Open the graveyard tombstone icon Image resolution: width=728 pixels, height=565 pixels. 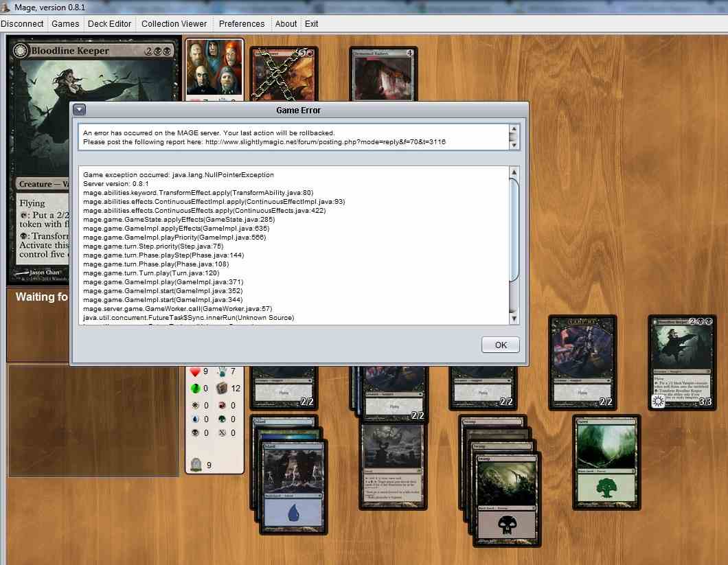coord(196,464)
